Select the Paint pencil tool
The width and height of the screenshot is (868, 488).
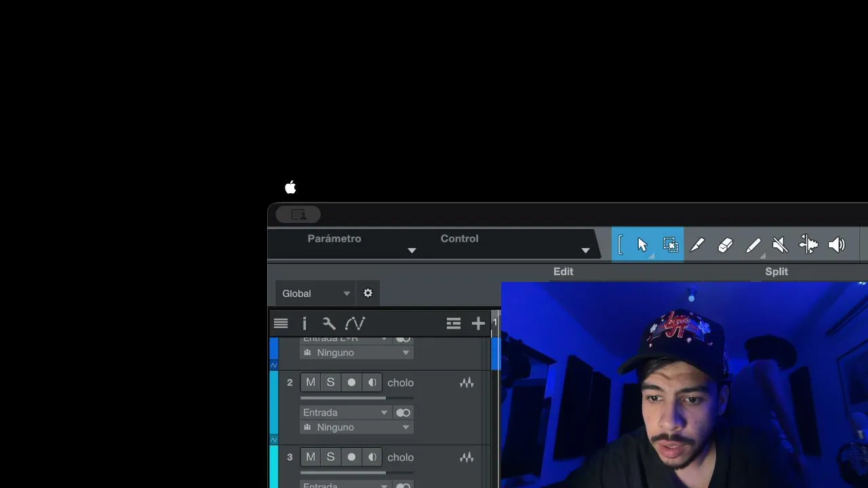tap(753, 245)
